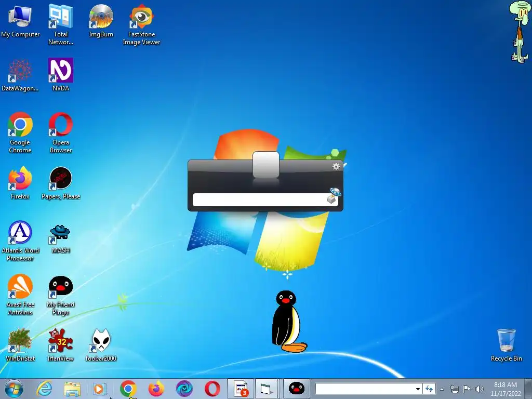The height and width of the screenshot is (399, 532).
Task: Launch ImgBurn from desktop
Action: [101, 21]
